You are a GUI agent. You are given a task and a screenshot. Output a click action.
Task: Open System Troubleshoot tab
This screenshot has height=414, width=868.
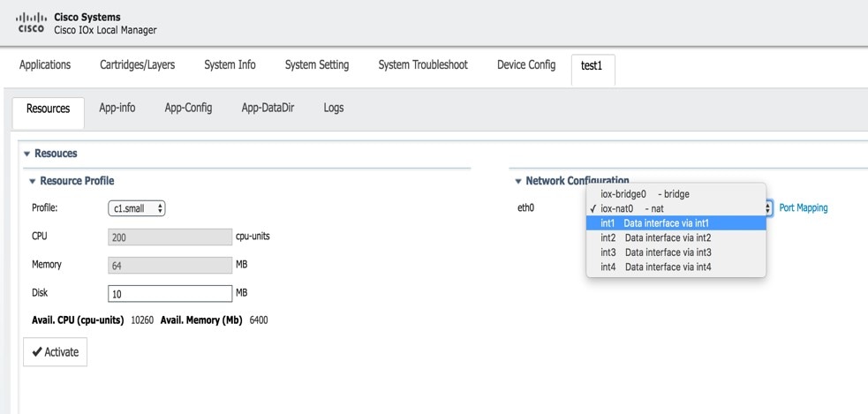(423, 64)
